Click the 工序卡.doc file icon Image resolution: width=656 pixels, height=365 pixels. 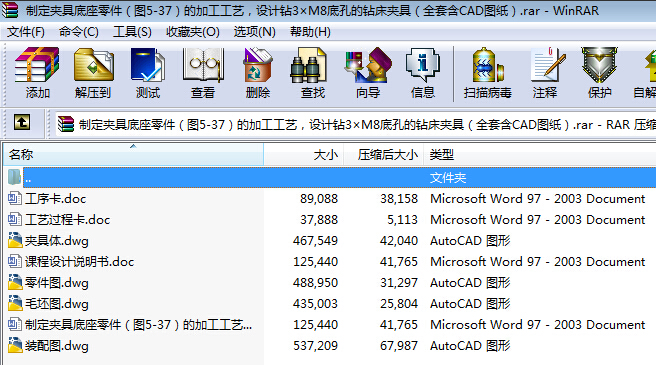(x=15, y=198)
